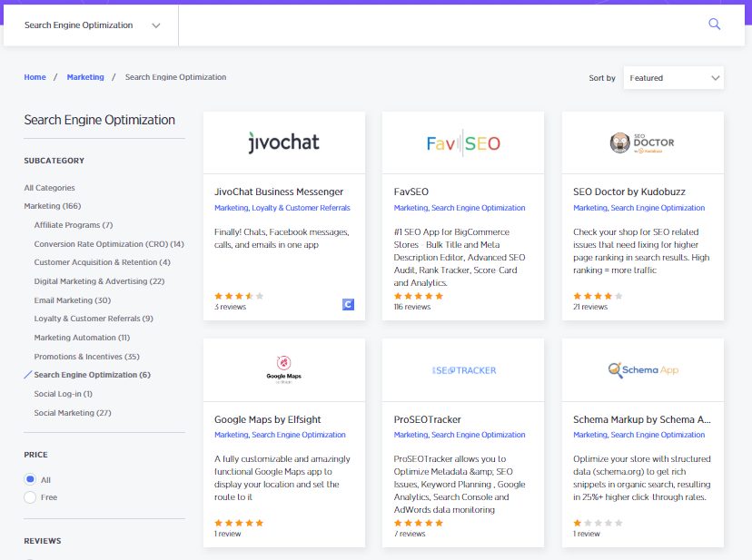Filter by Social Marketing (27)
Viewport: 752px width, 560px height.
(x=73, y=413)
